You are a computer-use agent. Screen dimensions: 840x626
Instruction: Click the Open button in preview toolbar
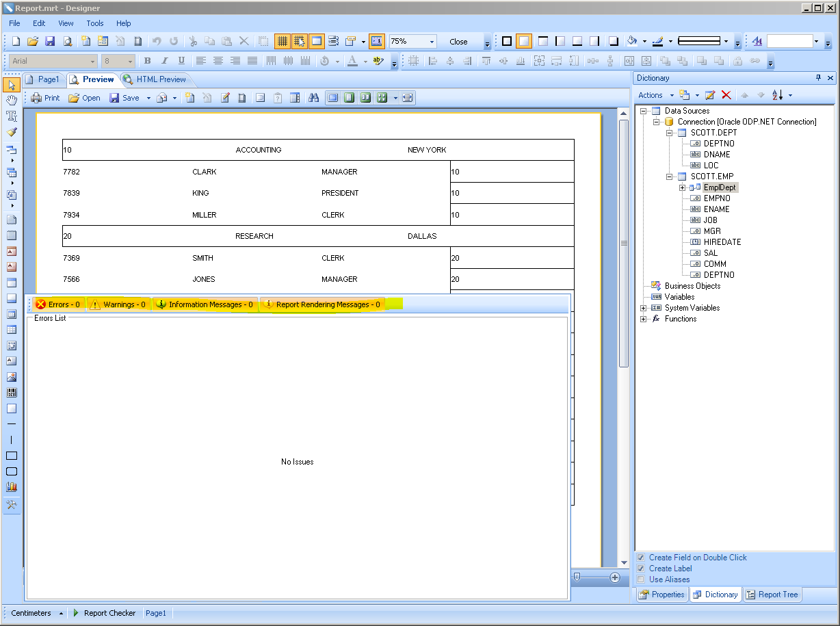84,98
